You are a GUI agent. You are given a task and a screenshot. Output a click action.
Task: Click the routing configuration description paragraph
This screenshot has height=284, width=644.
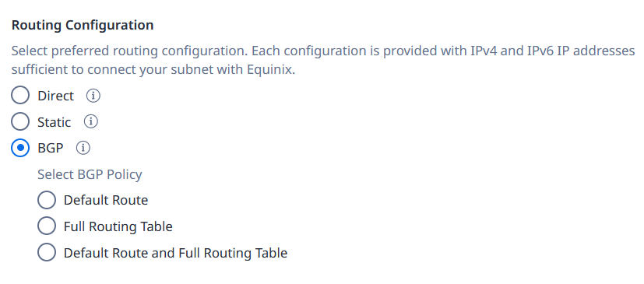click(x=323, y=61)
